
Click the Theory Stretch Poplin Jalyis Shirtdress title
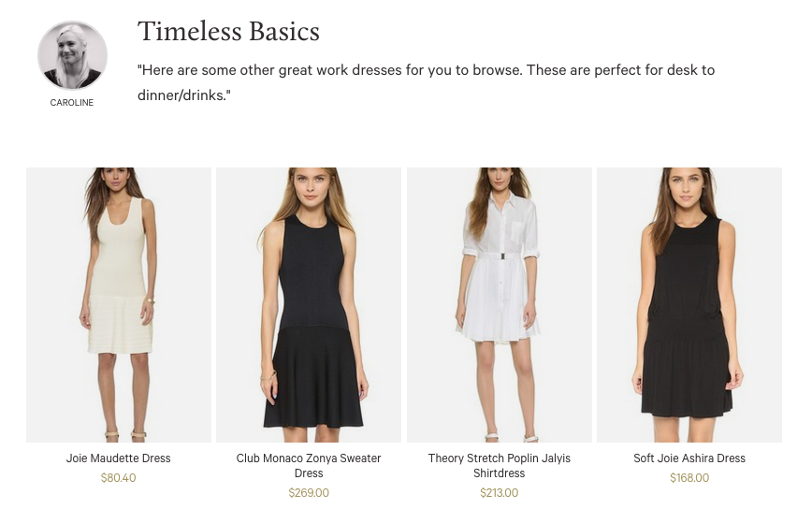point(499,466)
